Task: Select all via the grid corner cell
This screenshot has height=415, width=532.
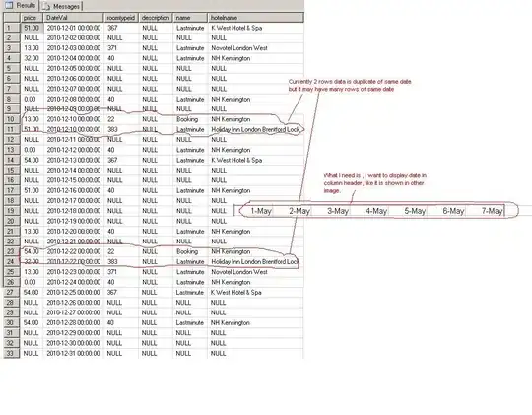Action: (x=12, y=18)
